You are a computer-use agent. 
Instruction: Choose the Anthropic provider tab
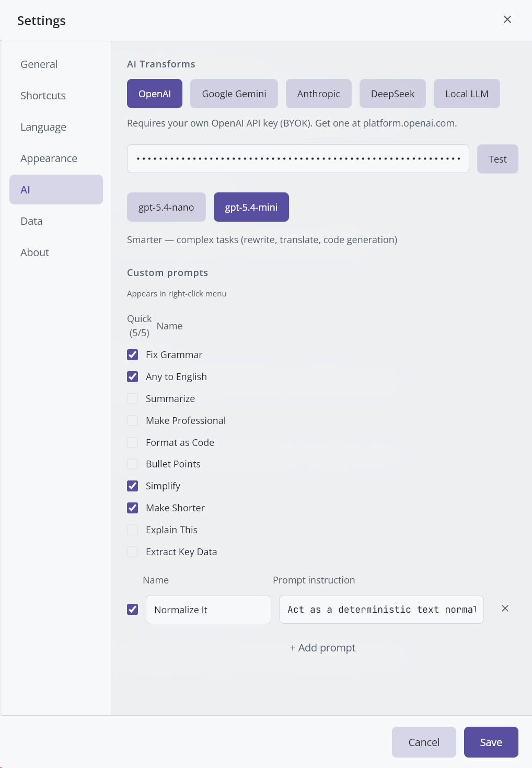click(x=318, y=94)
